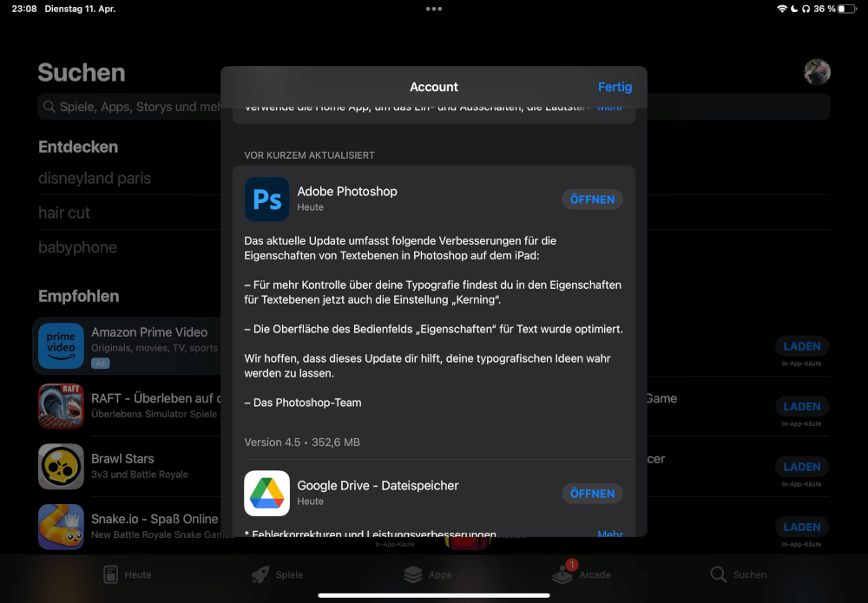868x603 pixels.
Task: Tap the profile avatar picture
Action: 817,72
